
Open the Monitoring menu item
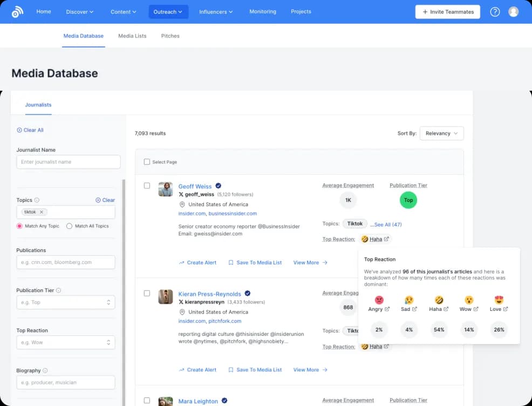(x=263, y=11)
